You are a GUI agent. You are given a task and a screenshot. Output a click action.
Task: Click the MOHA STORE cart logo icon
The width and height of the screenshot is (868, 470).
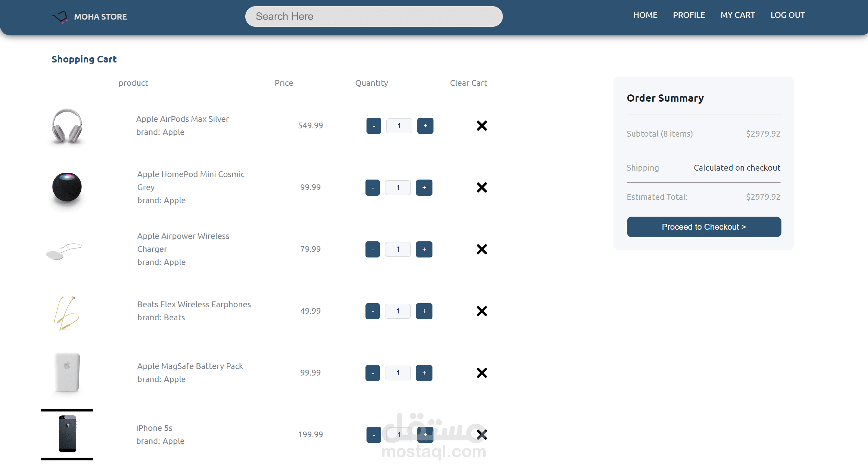click(60, 16)
